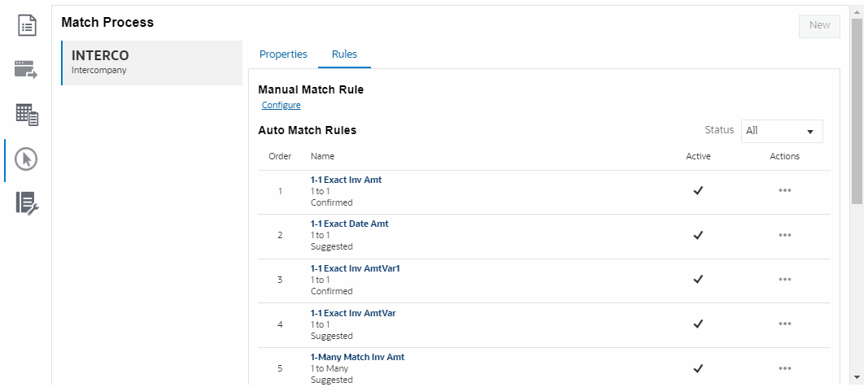Open the grid document sidebar icon
The width and height of the screenshot is (868, 387).
click(27, 115)
